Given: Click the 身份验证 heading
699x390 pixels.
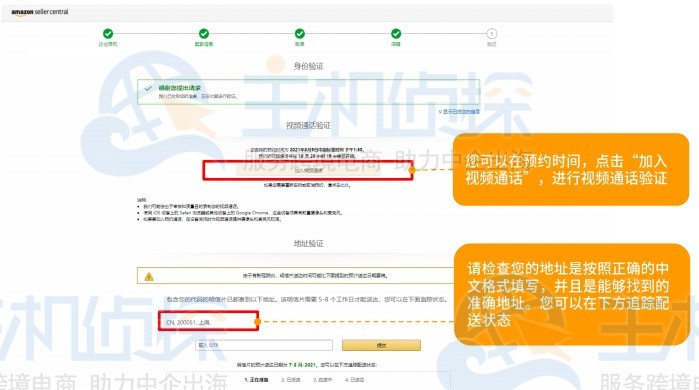Looking at the screenshot, I should (x=308, y=66).
